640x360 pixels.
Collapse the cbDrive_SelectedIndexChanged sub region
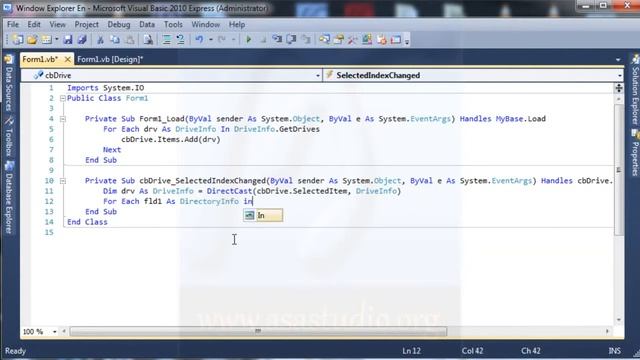(63, 181)
